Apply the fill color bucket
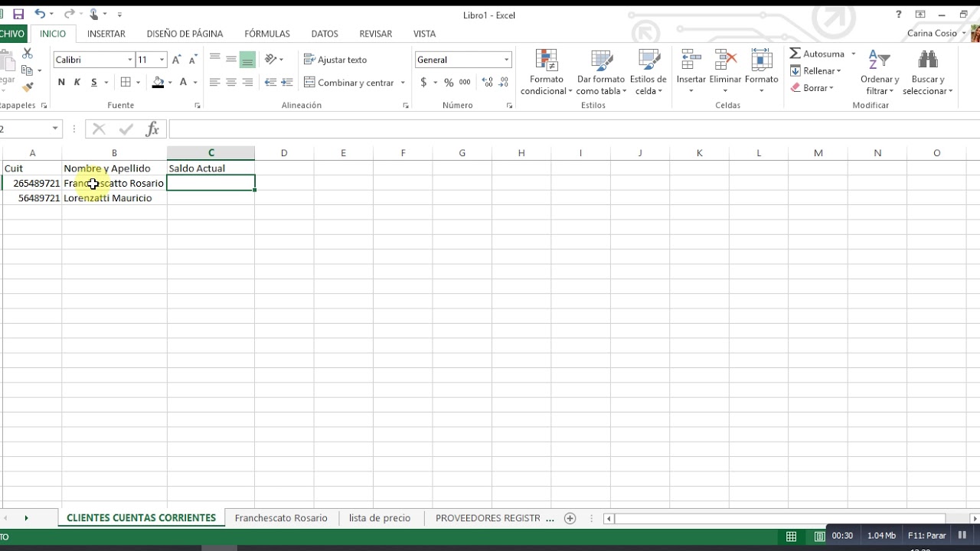 tap(158, 83)
